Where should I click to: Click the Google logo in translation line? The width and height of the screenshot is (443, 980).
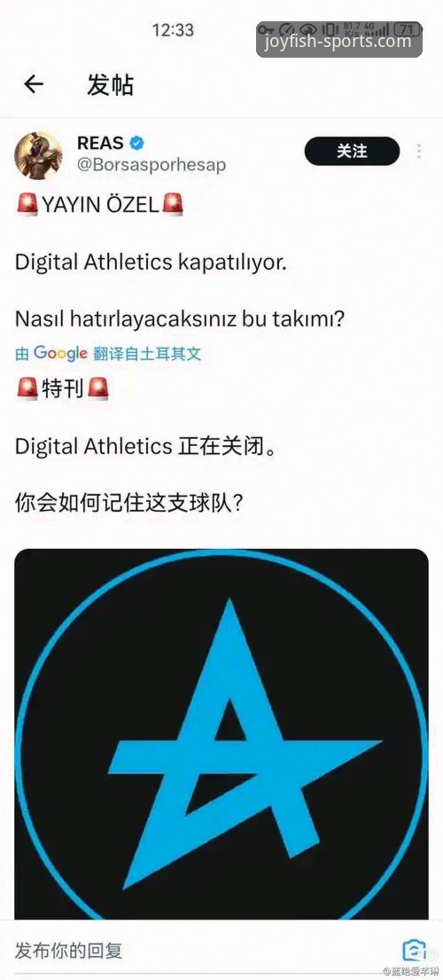(60, 353)
